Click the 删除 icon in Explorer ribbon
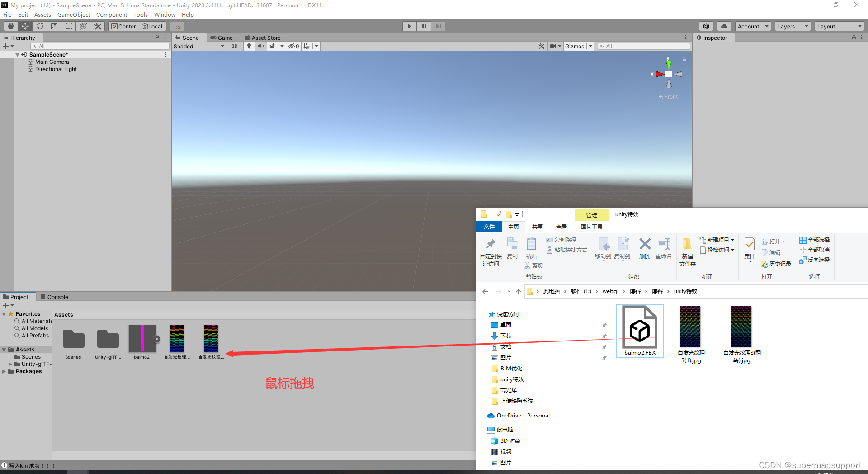 pyautogui.click(x=644, y=246)
